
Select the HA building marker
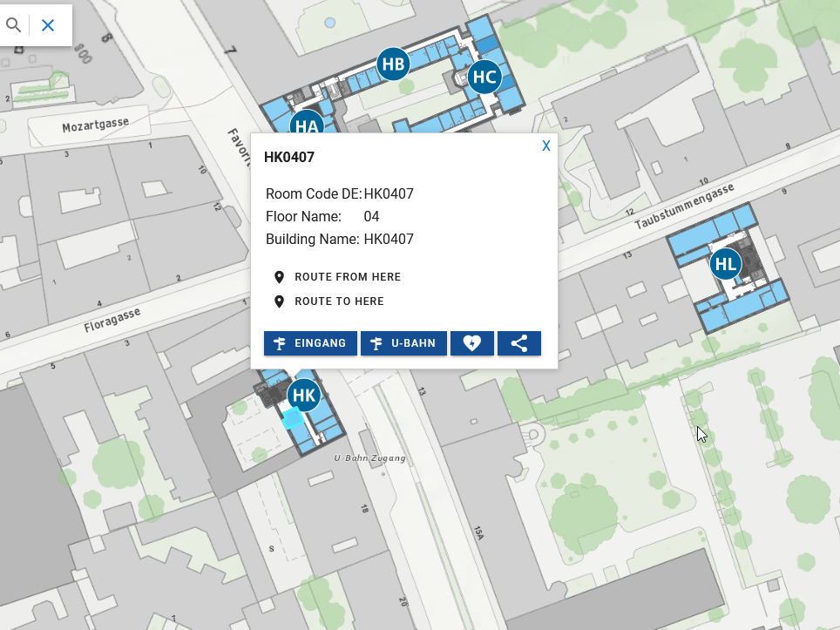point(305,127)
